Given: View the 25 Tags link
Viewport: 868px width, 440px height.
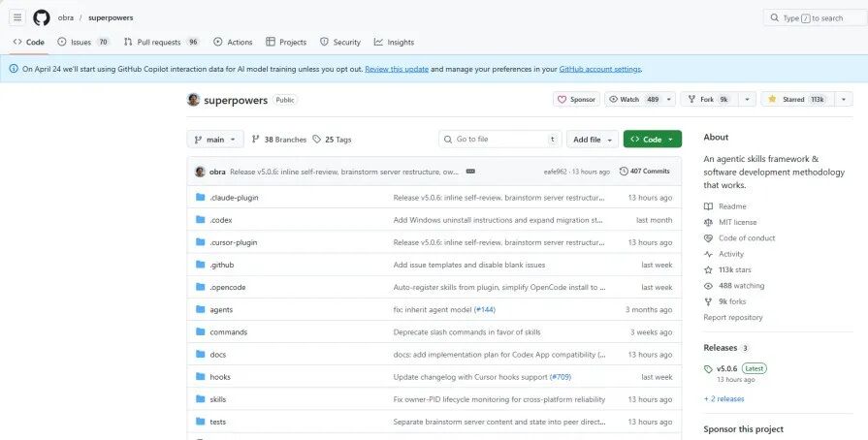Looking at the screenshot, I should tap(332, 140).
